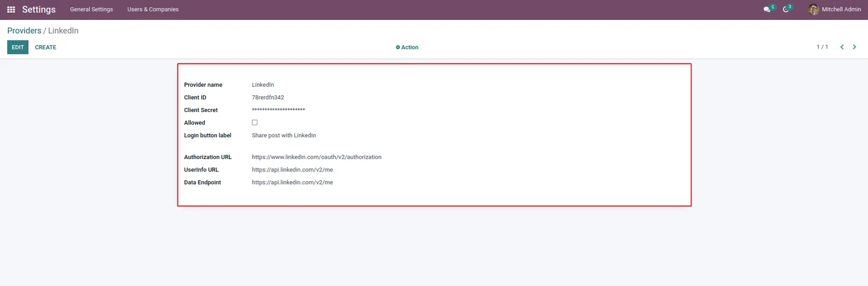868x286 pixels.
Task: Click the 'UserInfo URL' field label
Action: tap(201, 170)
